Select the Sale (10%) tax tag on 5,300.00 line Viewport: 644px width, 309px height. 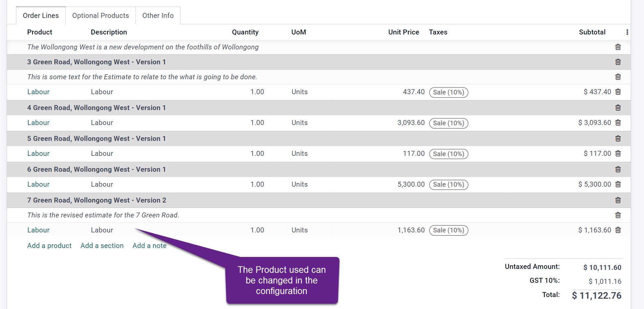coord(448,185)
